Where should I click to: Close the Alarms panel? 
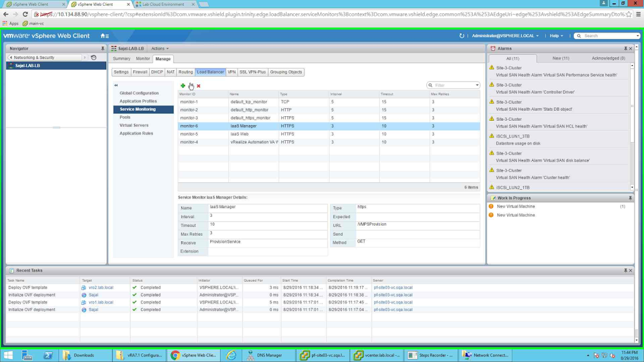click(x=631, y=48)
